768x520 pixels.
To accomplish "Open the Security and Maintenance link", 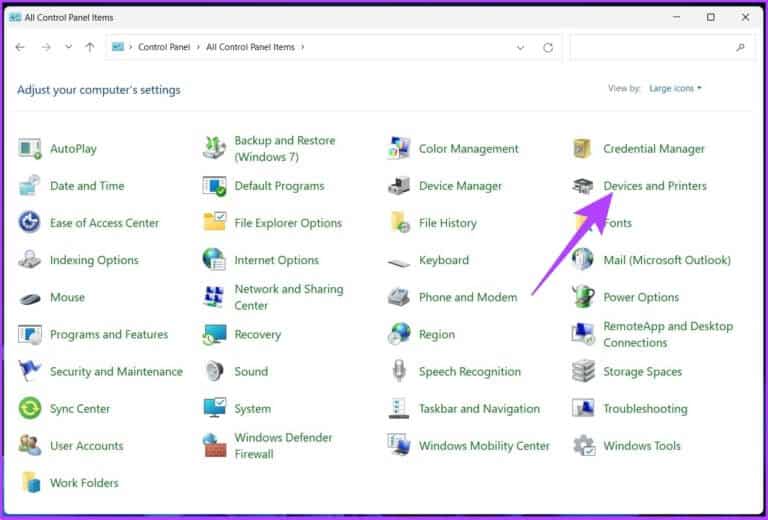I will 117,372.
